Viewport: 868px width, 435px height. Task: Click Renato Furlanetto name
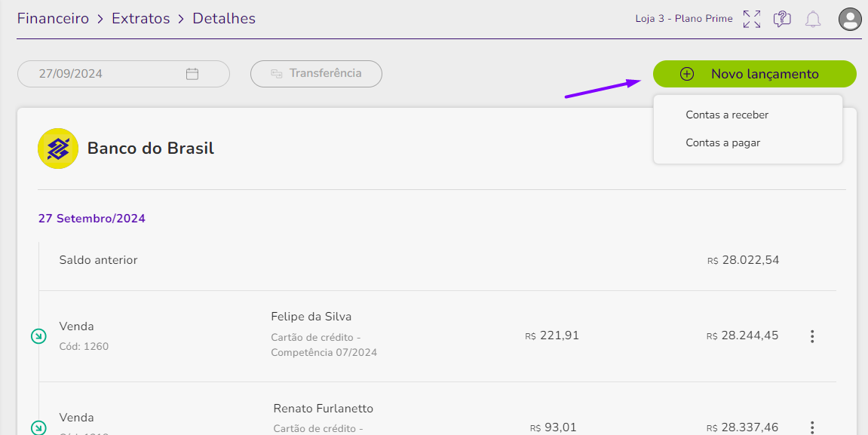324,409
